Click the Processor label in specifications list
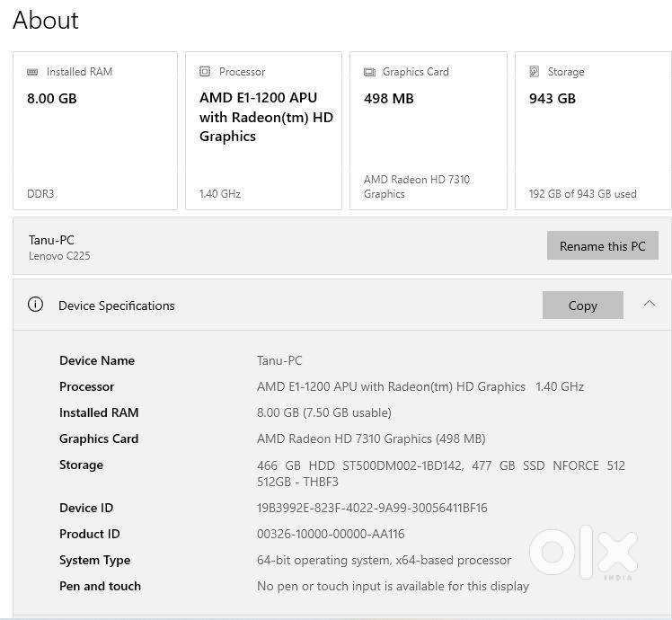This screenshot has height=620, width=672. coord(86,386)
